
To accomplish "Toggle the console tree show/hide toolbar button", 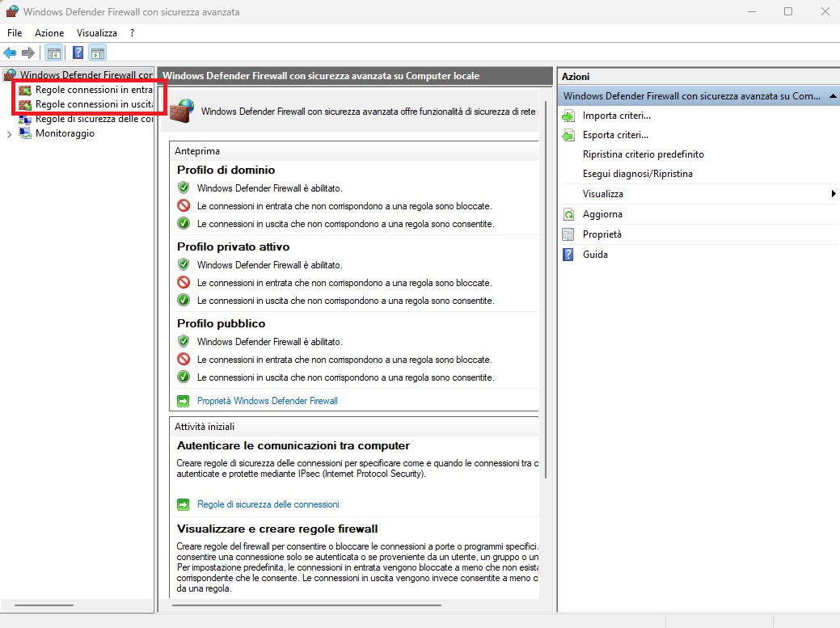I will 53,53.
